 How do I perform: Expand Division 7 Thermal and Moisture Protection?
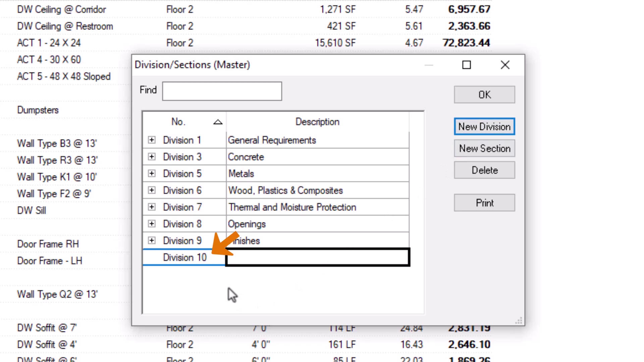pyautogui.click(x=152, y=207)
